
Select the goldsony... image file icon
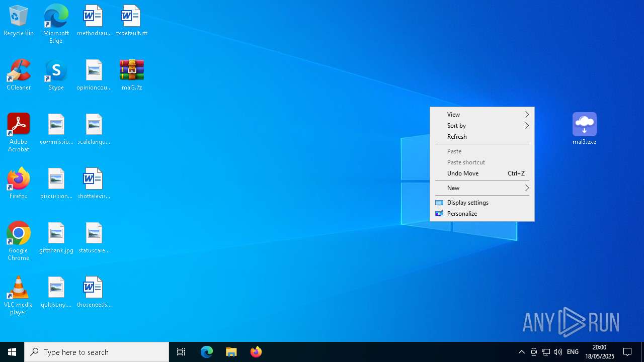pos(56,293)
